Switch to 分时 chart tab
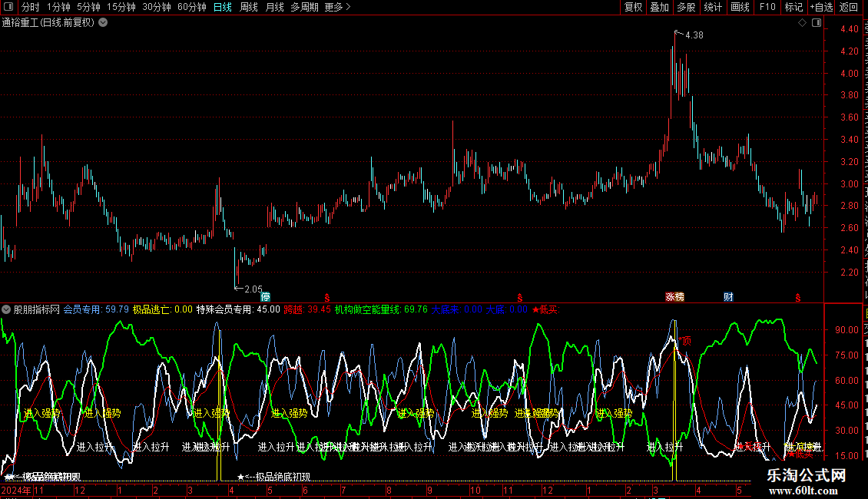This screenshot has width=868, height=499. click(x=31, y=7)
